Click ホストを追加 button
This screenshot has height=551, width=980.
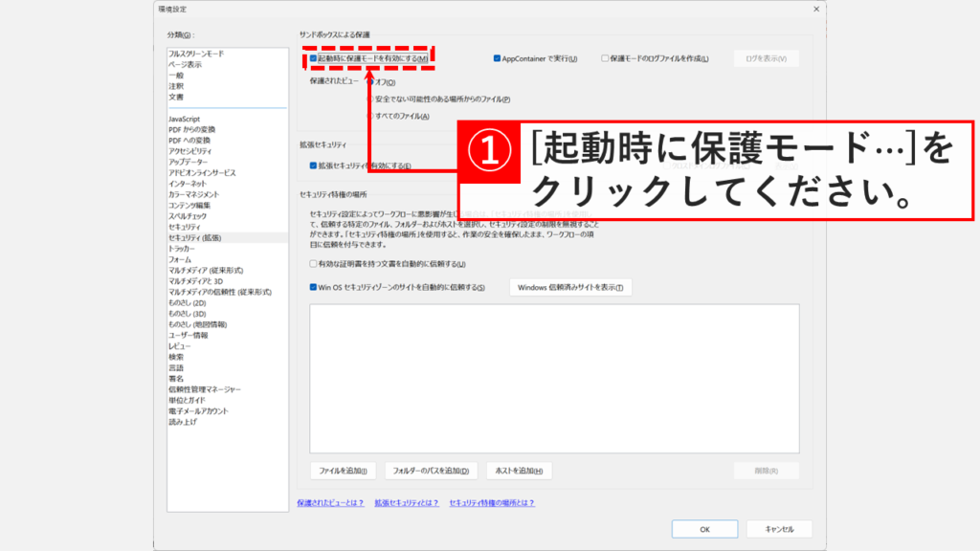tap(519, 471)
